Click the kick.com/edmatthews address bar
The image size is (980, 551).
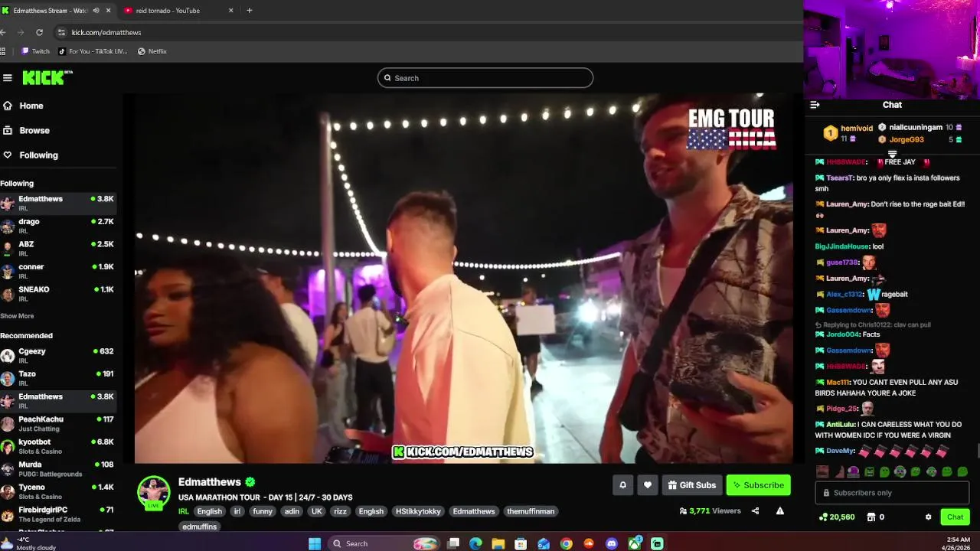click(106, 33)
